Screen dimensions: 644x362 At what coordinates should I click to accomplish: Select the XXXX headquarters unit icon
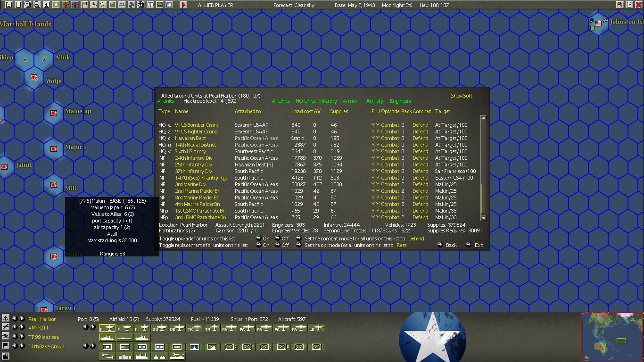coord(124,347)
